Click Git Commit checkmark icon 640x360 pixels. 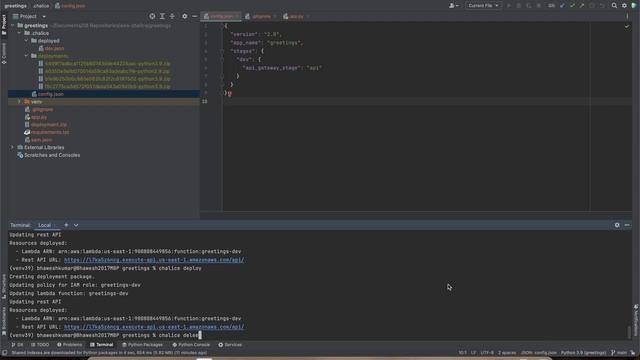click(572, 6)
